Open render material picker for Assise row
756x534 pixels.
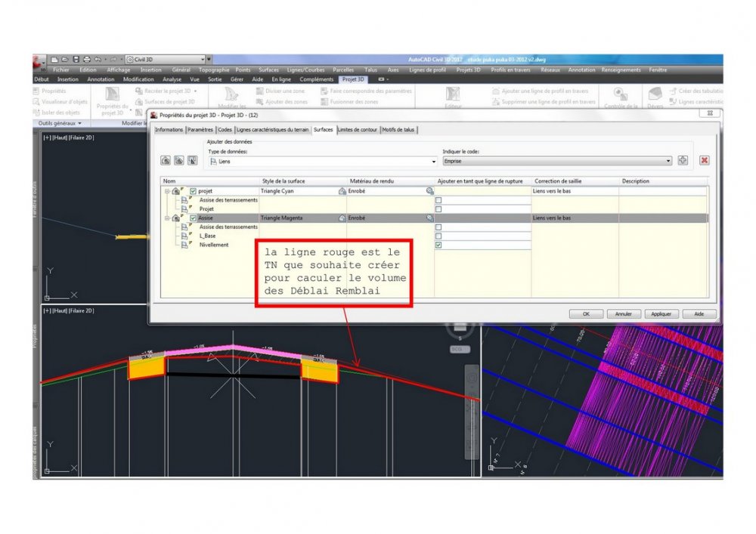[429, 218]
